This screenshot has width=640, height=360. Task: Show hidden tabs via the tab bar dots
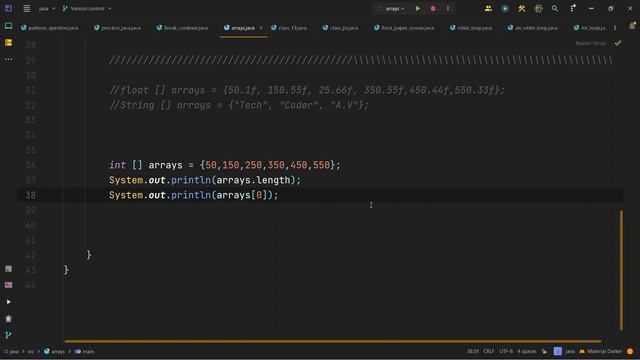[x=615, y=28]
